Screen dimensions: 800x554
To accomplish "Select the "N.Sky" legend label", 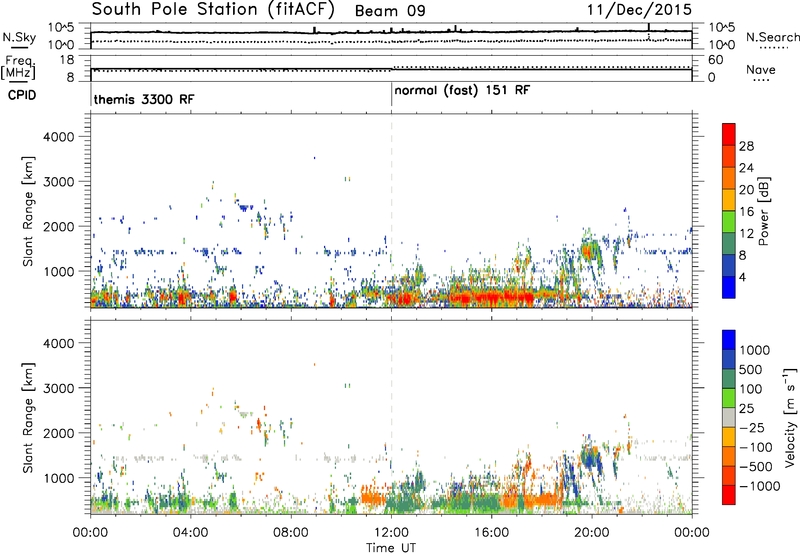I will tap(19, 37).
